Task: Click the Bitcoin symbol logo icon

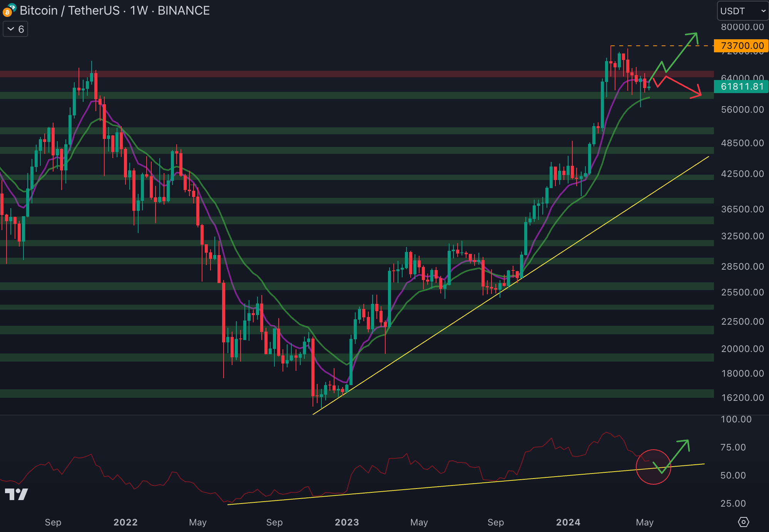Action: [x=8, y=12]
